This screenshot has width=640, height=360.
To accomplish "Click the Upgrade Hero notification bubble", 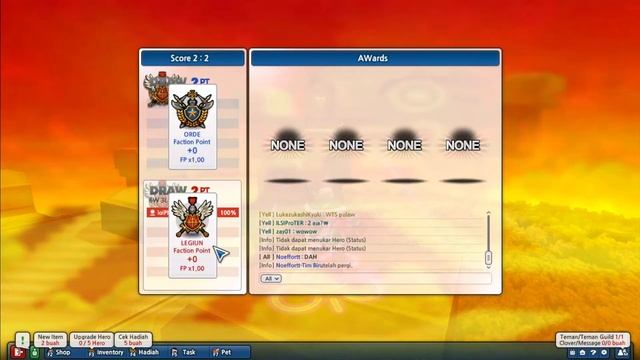I will tap(92, 340).
